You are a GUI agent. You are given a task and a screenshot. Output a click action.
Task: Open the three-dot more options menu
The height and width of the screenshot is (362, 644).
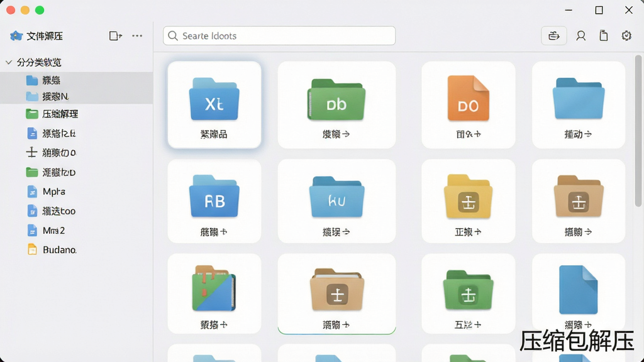(x=137, y=36)
